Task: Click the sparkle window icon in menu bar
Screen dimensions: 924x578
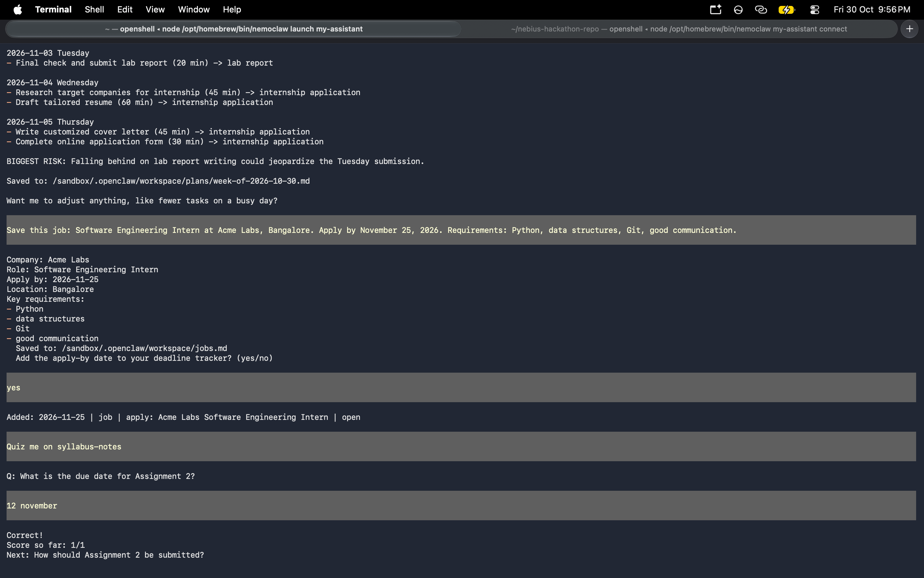Action: [716, 10]
